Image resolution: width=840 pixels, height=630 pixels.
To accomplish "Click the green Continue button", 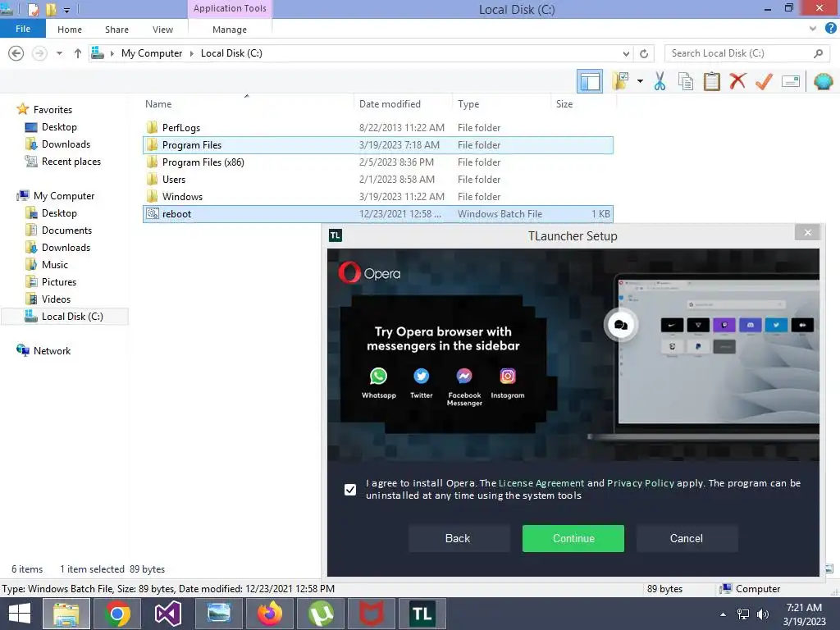I will pyautogui.click(x=573, y=538).
